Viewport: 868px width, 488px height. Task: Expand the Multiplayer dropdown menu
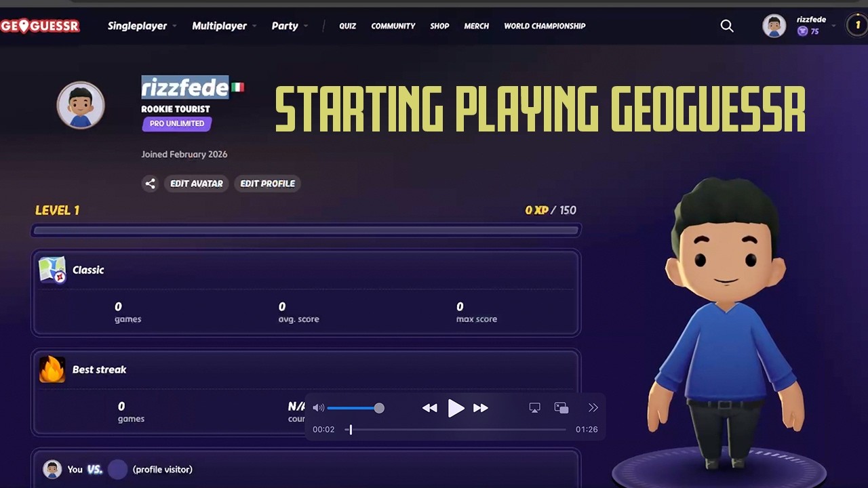(224, 26)
